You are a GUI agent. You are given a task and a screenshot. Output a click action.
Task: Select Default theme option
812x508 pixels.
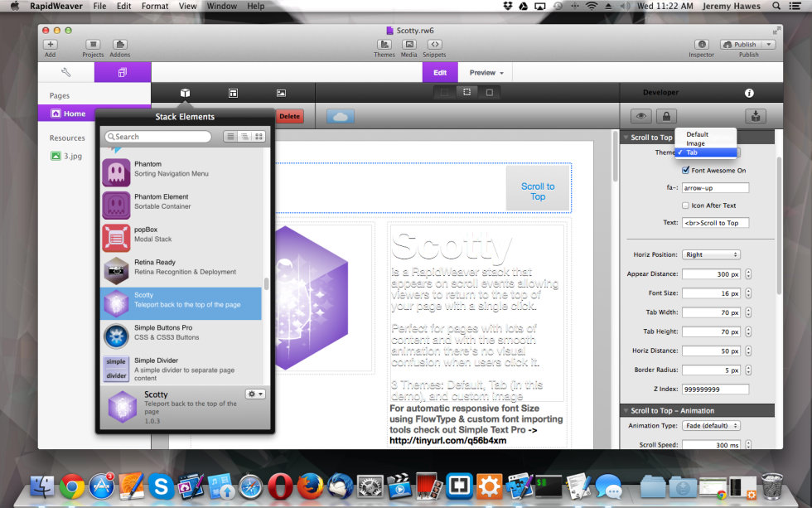(x=706, y=134)
